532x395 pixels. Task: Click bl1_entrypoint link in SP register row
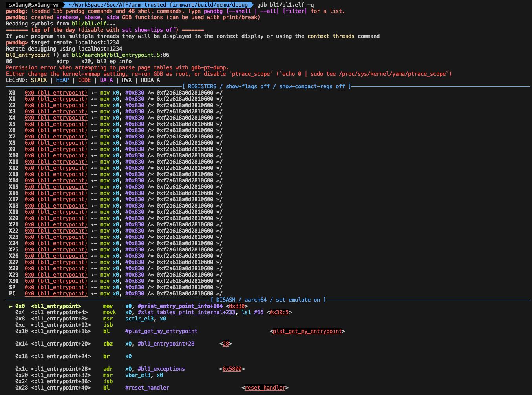coord(55,287)
